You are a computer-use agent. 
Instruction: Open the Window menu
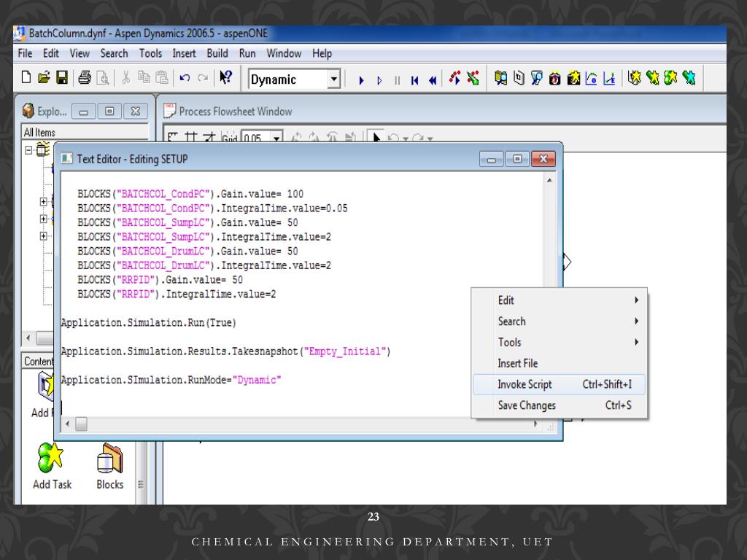tap(284, 53)
